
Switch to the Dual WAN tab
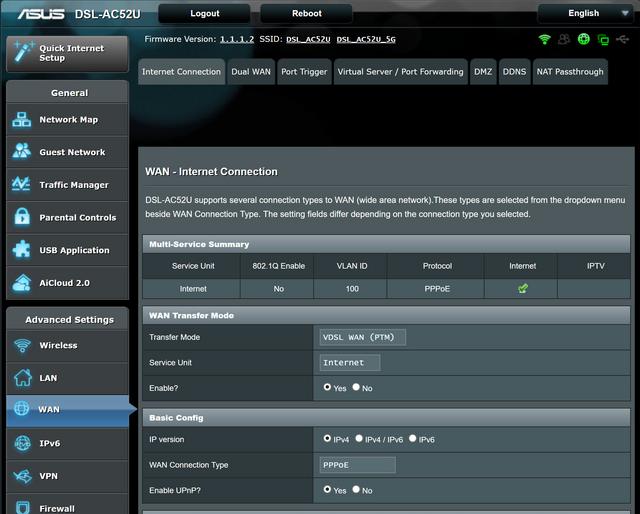click(251, 72)
